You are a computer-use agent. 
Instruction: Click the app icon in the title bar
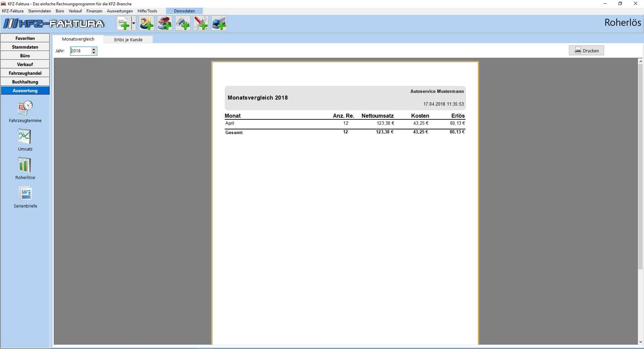[3, 4]
